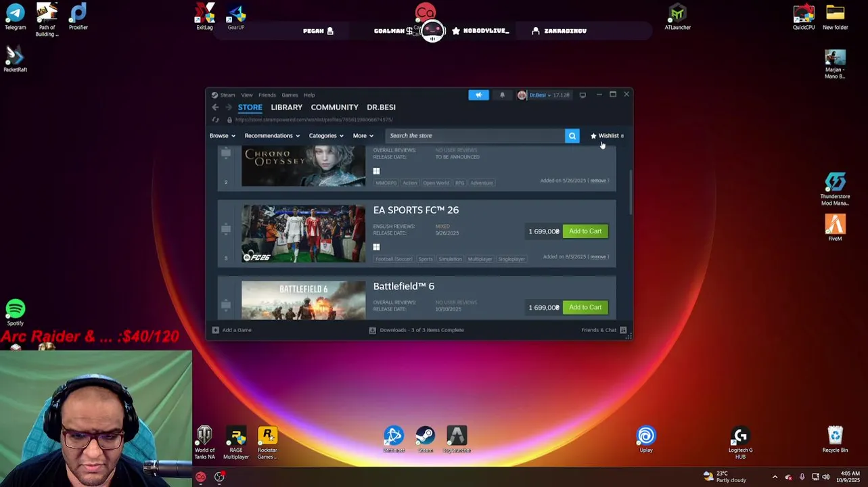Open the Friends menu
This screenshot has height=487, width=868.
tap(267, 95)
